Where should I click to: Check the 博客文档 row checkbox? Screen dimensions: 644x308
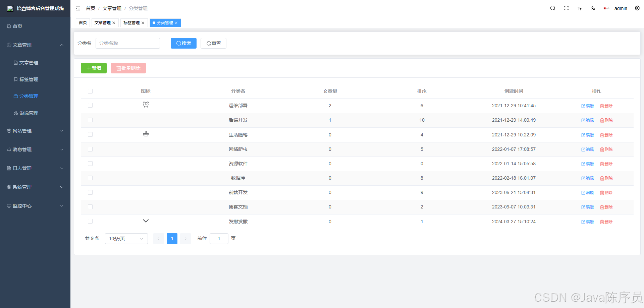click(x=90, y=207)
